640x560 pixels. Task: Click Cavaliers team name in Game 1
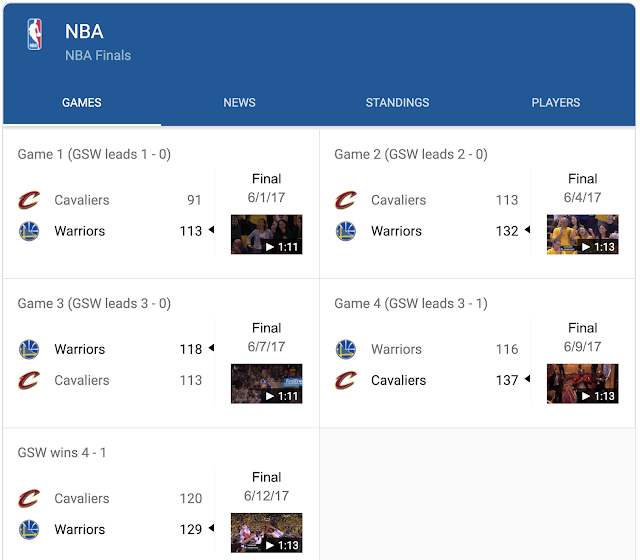(82, 200)
